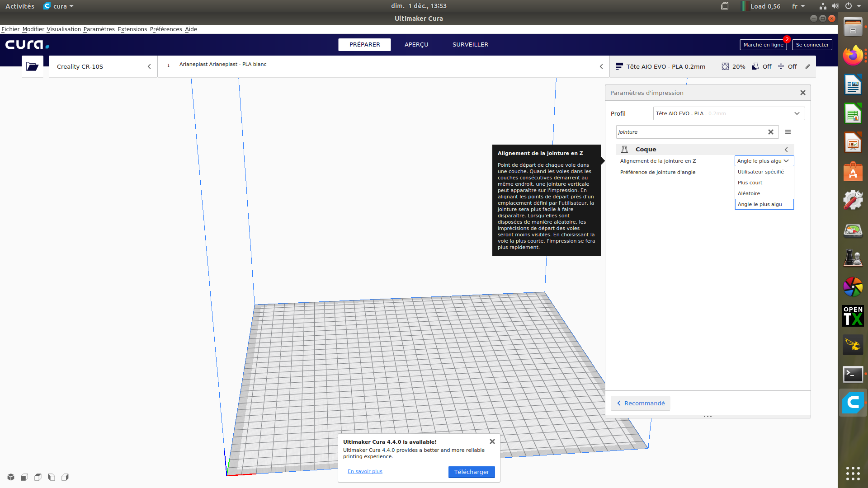Open file with the folder icon
This screenshot has width=868, height=488.
32,66
